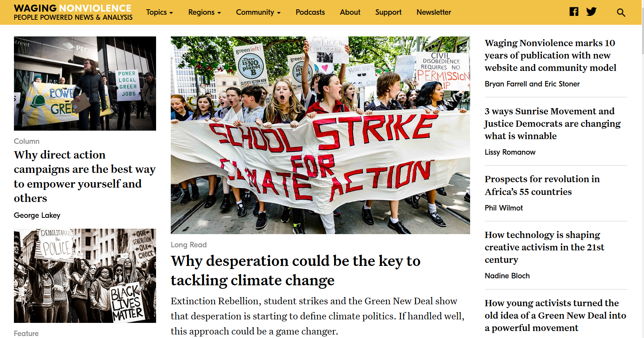
Task: Open 'Prospects for revolution in Africa' article
Action: pyautogui.click(x=542, y=185)
